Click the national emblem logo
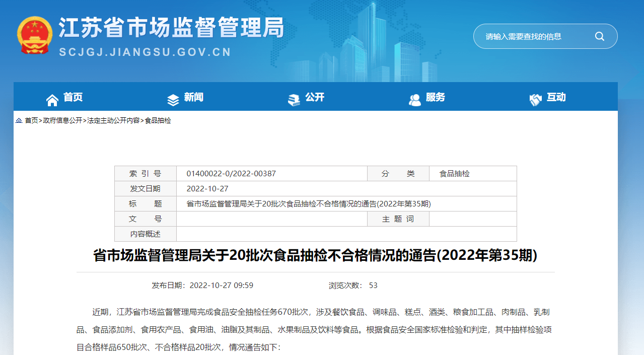This screenshot has height=355, width=644. pyautogui.click(x=34, y=36)
